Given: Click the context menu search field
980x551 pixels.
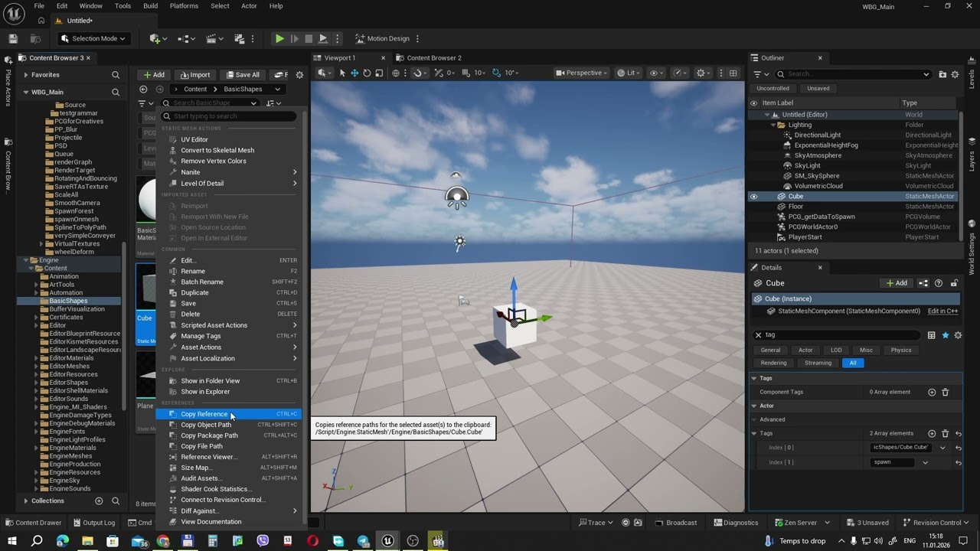Looking at the screenshot, I should pyautogui.click(x=229, y=116).
